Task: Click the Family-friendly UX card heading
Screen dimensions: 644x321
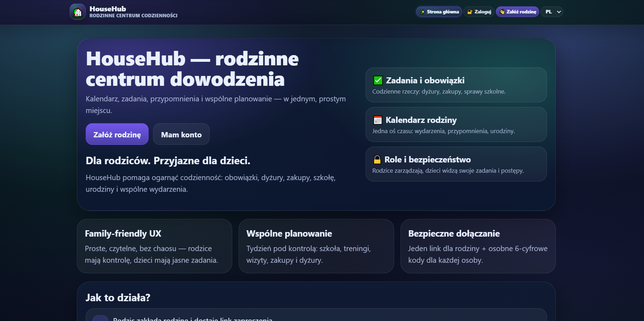Action: [x=123, y=233]
